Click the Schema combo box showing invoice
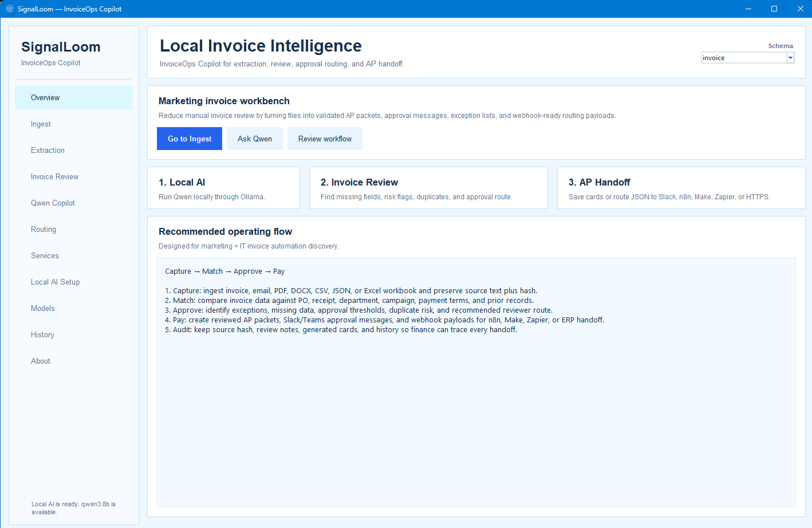Screen dimensions: 812x528 pyautogui.click(x=747, y=58)
